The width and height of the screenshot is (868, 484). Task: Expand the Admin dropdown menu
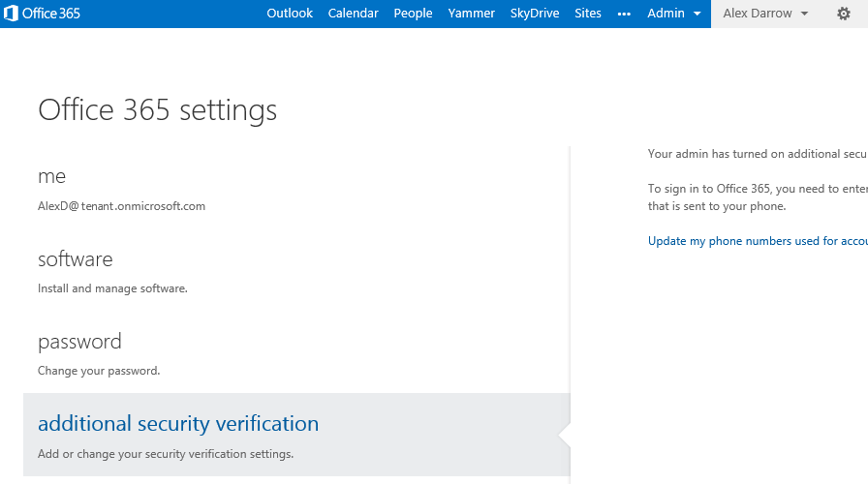673,14
